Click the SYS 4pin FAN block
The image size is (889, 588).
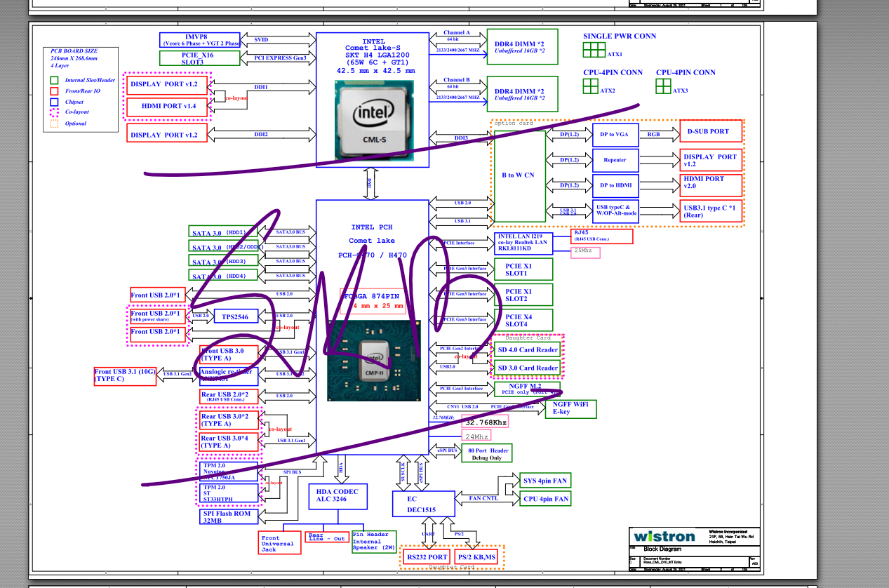[x=545, y=481]
